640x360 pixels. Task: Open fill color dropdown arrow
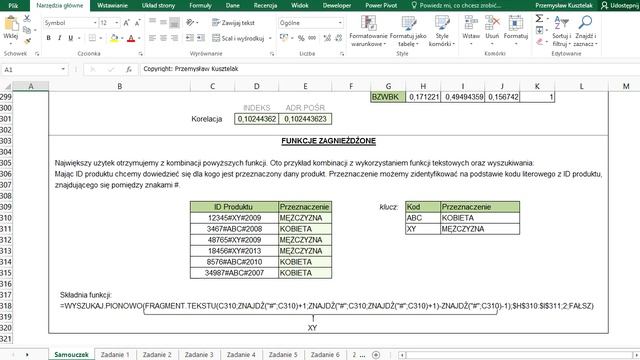122,38
